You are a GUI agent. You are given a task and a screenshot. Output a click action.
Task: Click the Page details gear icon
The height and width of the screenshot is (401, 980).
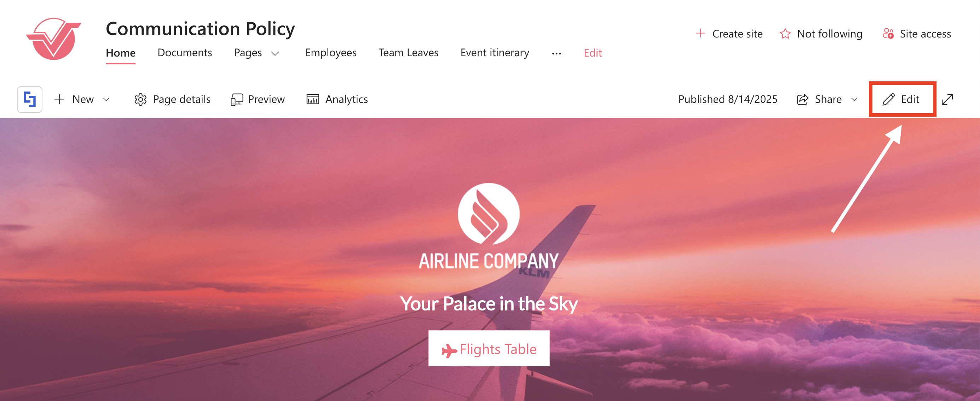click(x=140, y=100)
